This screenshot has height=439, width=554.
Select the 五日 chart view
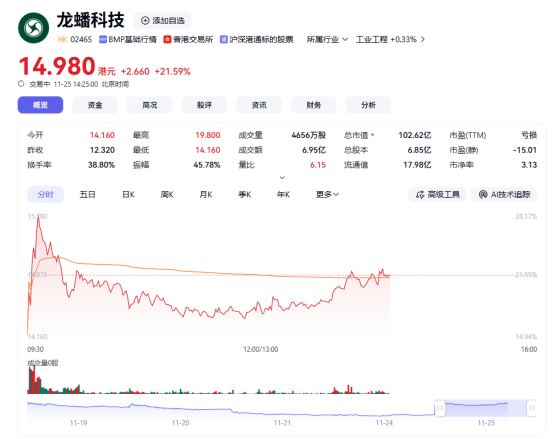(87, 195)
